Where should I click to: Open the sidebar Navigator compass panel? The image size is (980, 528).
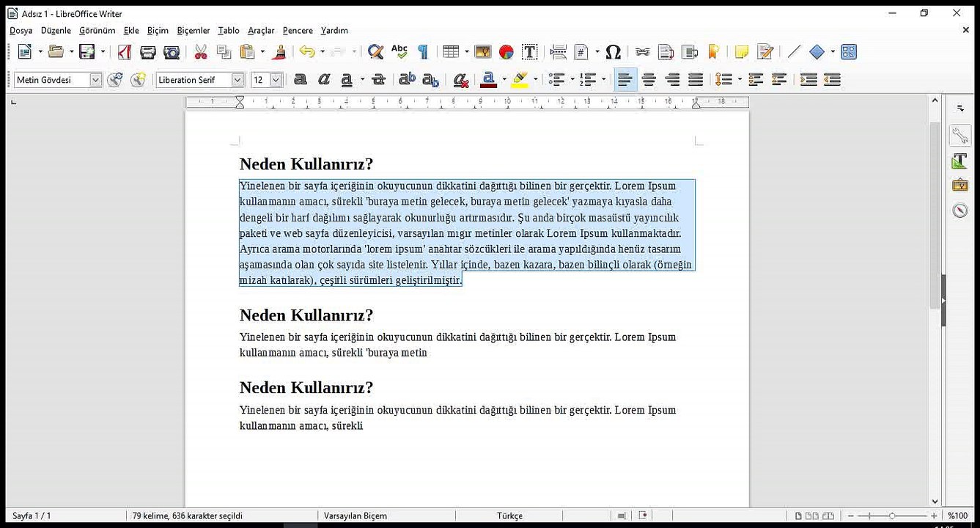pos(960,210)
